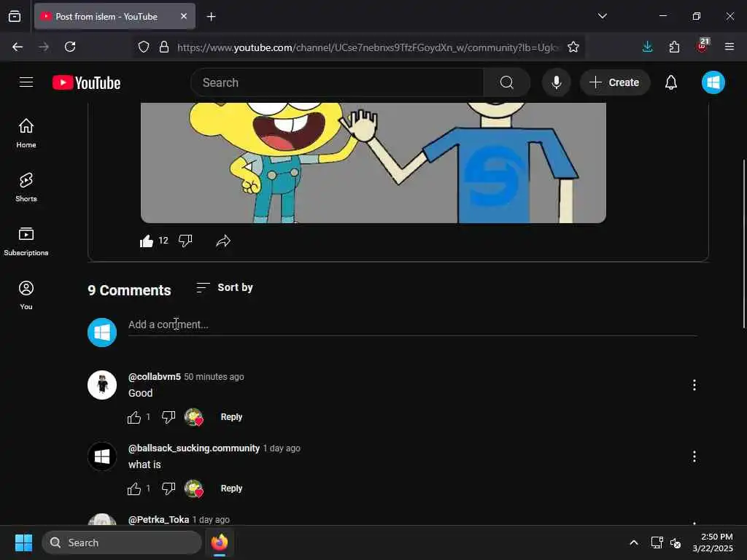Image resolution: width=747 pixels, height=560 pixels.
Task: Click the page vertical scrollbar
Action: [744, 244]
